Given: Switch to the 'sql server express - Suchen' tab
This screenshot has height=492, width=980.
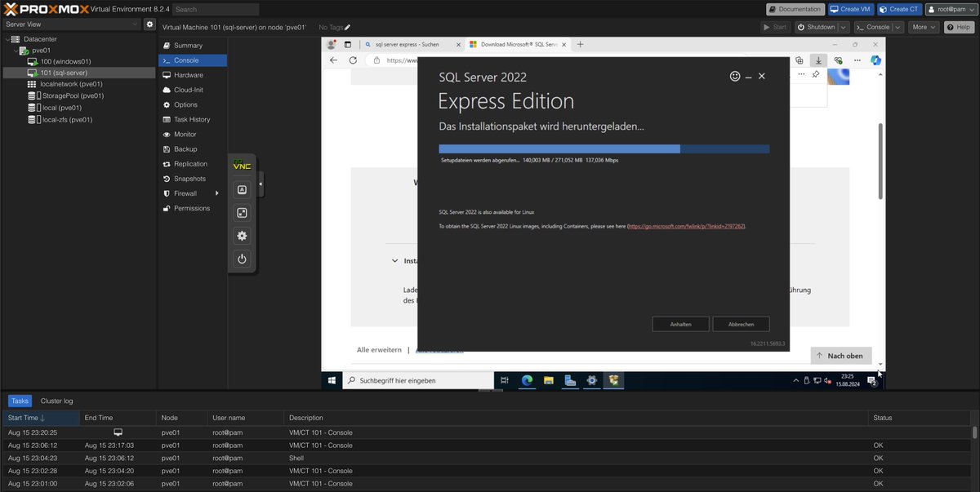Looking at the screenshot, I should pos(412,45).
